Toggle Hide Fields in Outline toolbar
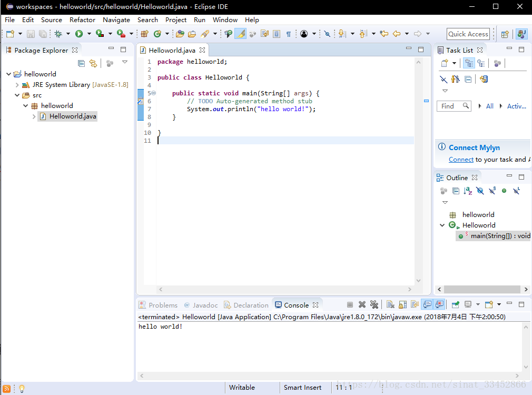Viewport: 532px width, 395px height. 480,191
